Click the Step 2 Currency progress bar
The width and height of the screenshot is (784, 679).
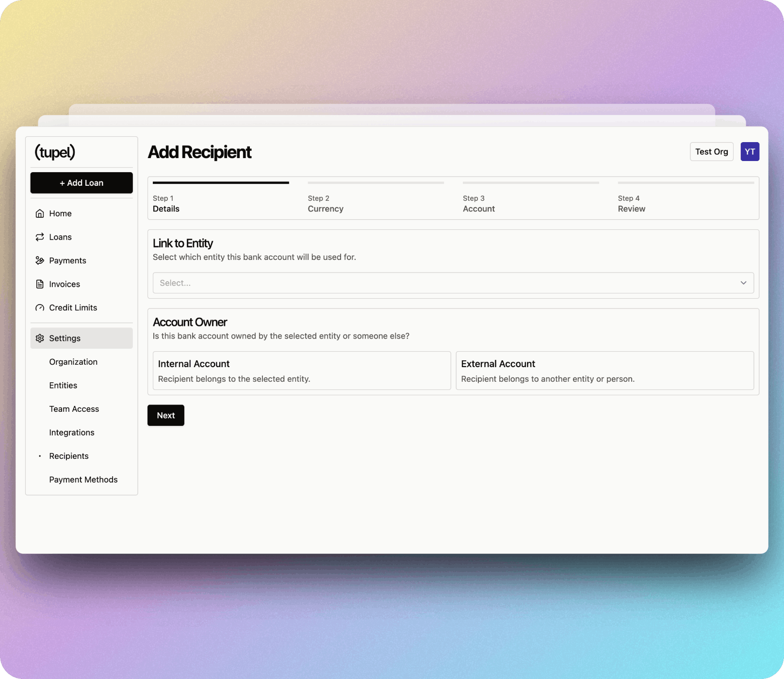(376, 183)
